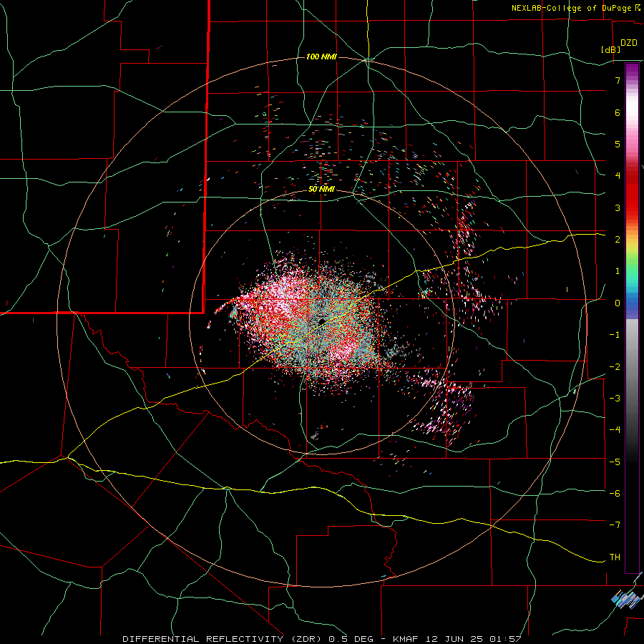Click the 3 dB tick label on scale
Viewport: 644px width, 644px height.
tap(618, 208)
